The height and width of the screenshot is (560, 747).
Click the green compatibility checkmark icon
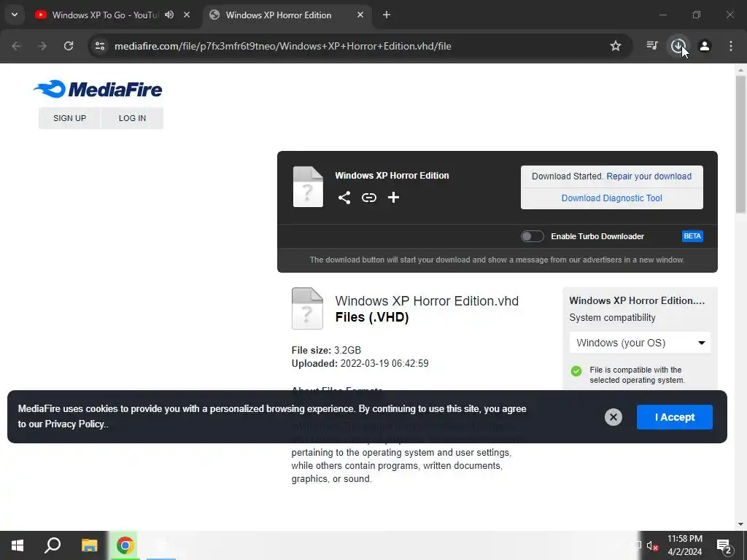pos(576,371)
